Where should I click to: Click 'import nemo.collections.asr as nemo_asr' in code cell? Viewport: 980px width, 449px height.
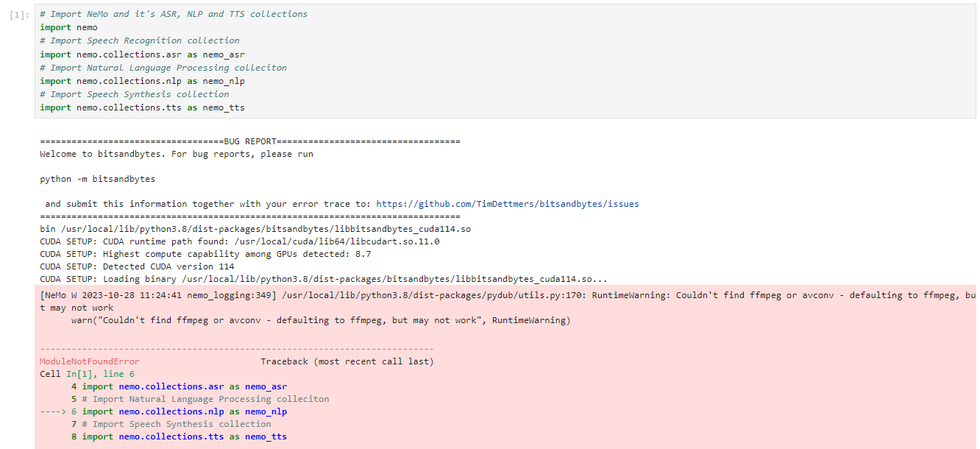[x=143, y=54]
